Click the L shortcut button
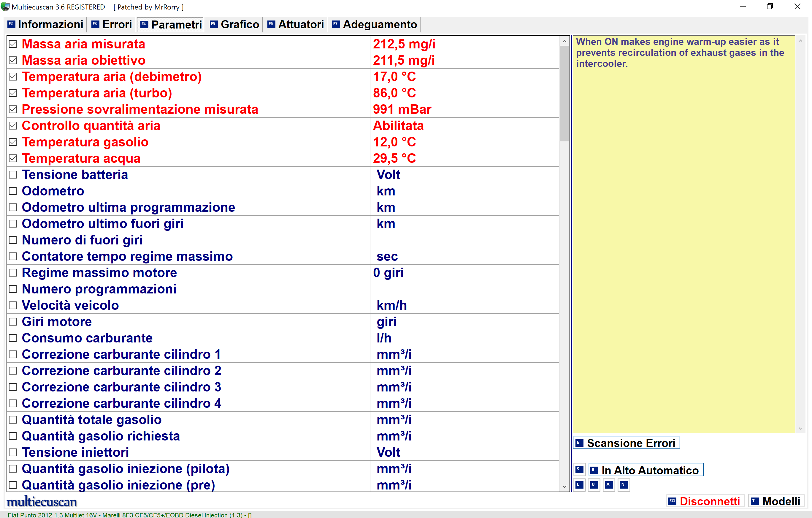Image resolution: width=812 pixels, height=518 pixels. click(x=579, y=485)
